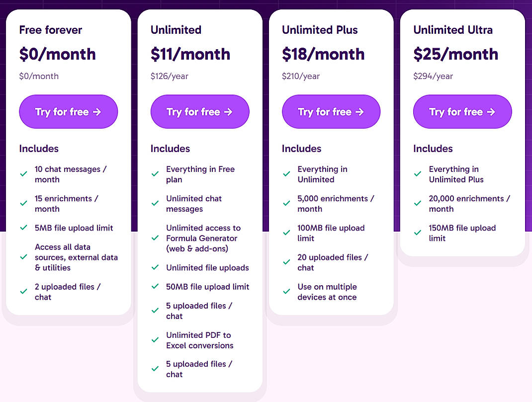The image size is (532, 402).
Task: Click the $11/month price text
Action: 190,54
